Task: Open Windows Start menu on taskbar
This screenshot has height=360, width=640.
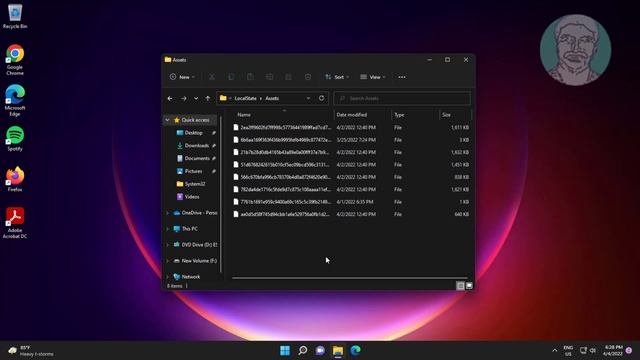Action: [285, 350]
